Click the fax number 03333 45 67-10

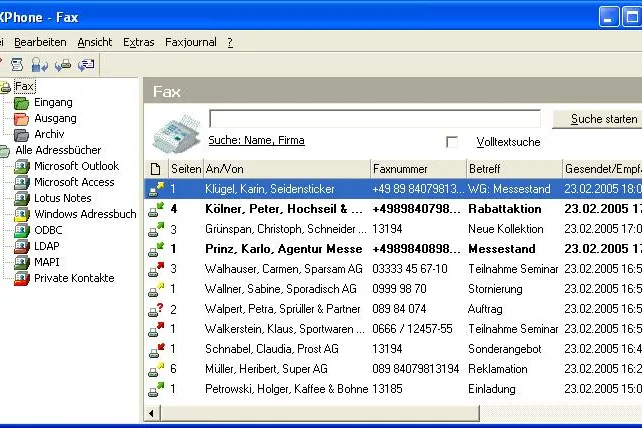pos(409,269)
